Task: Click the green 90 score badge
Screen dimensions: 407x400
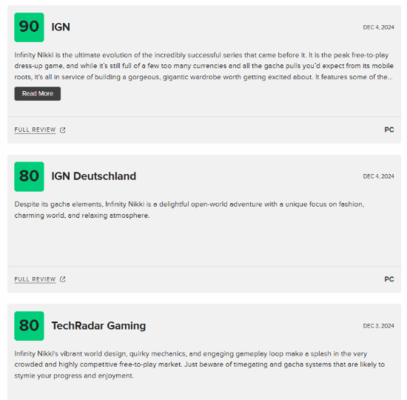Action: (x=29, y=27)
